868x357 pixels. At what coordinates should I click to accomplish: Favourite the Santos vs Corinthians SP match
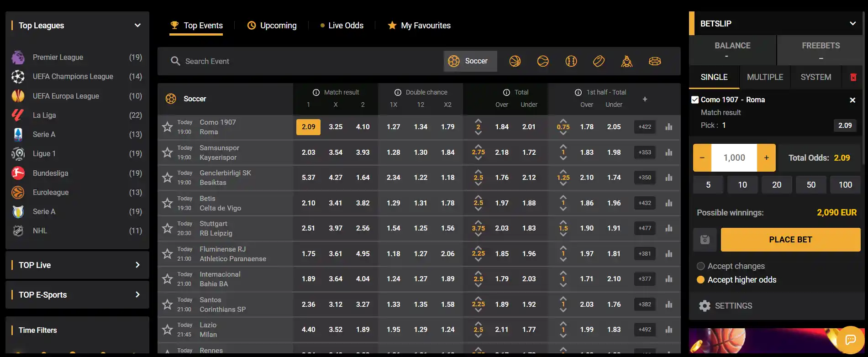coord(168,304)
